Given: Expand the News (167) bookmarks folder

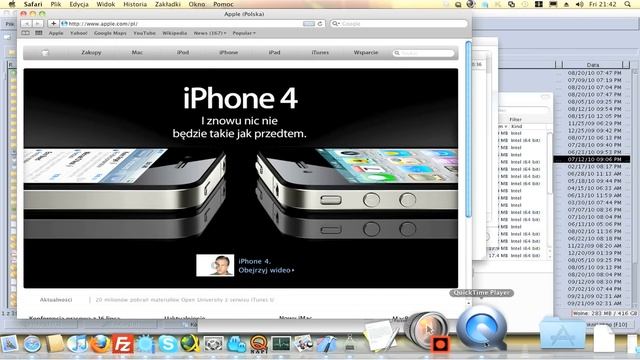Looking at the screenshot, I should click(210, 33).
